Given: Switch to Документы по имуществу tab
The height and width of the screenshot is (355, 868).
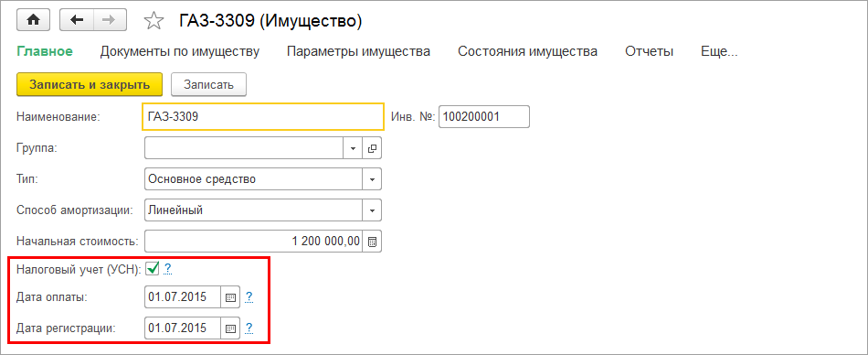Looking at the screenshot, I should click(x=180, y=51).
